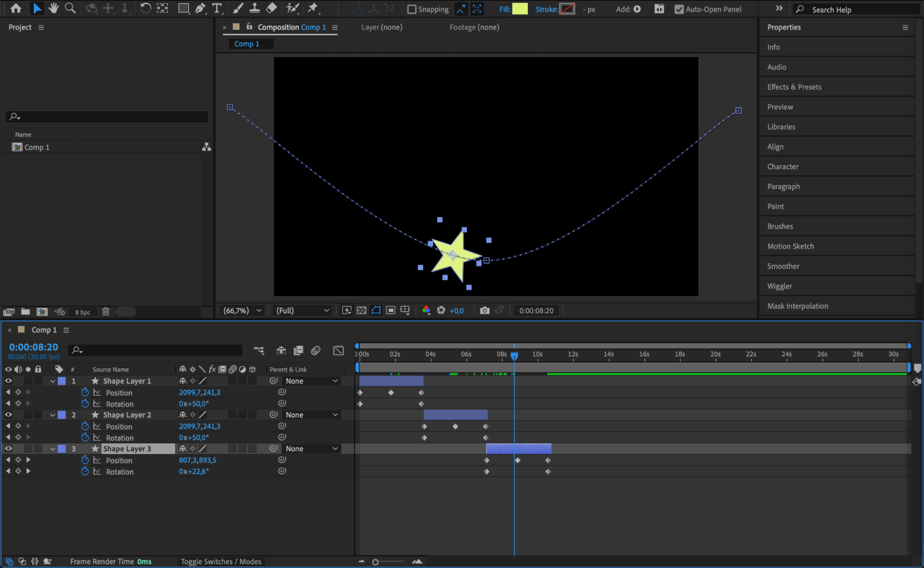Delete selected project item with trash icon
Image resolution: width=924 pixels, height=568 pixels.
(106, 312)
